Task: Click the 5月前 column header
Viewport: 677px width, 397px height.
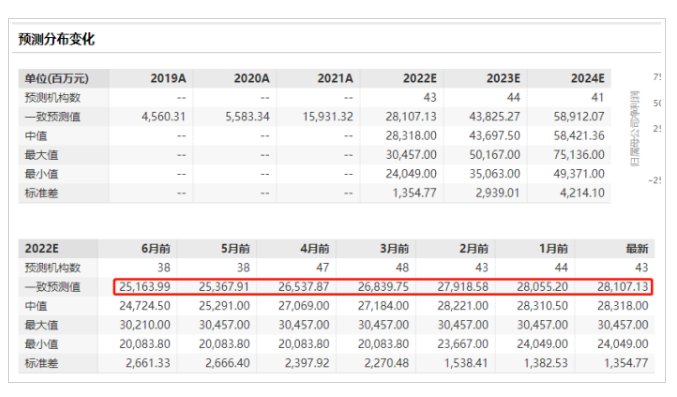Action: pos(235,249)
